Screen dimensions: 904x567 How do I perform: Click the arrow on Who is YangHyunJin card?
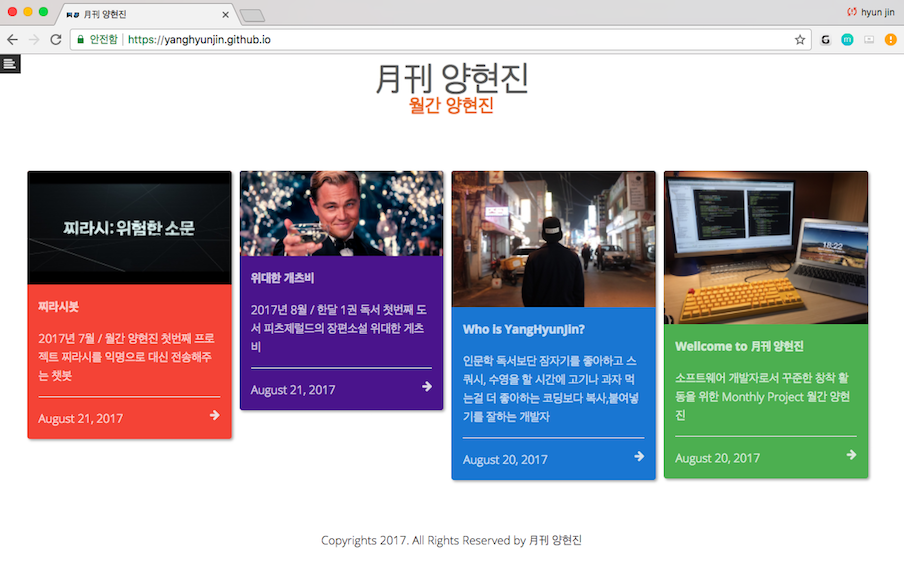coord(639,456)
